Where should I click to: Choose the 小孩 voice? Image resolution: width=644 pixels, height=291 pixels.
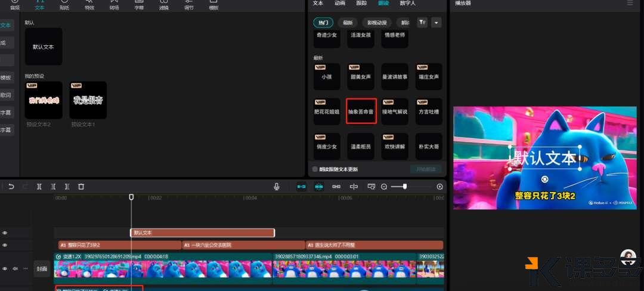pos(327,76)
